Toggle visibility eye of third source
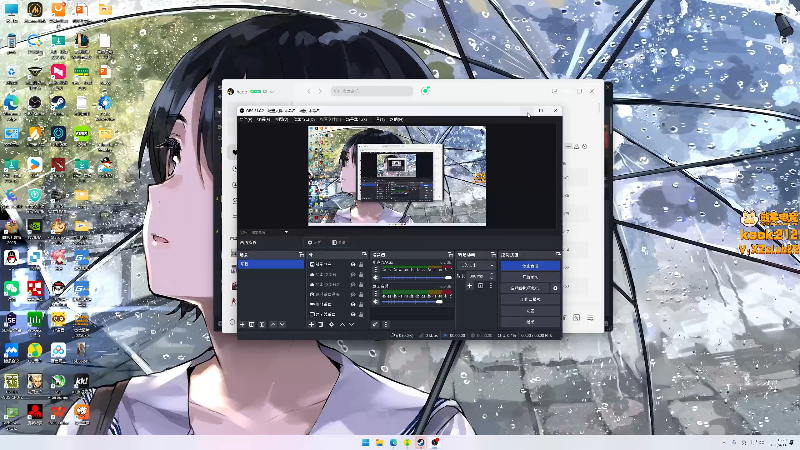The width and height of the screenshot is (800, 450). coord(353,284)
